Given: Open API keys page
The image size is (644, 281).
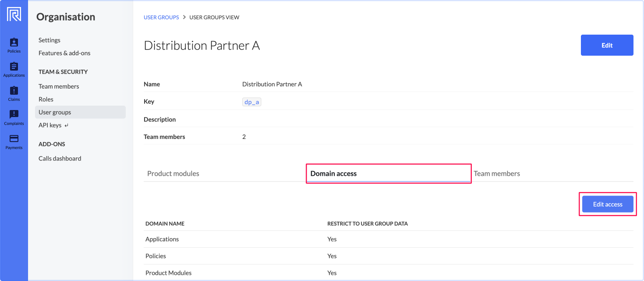Looking at the screenshot, I should click(50, 125).
